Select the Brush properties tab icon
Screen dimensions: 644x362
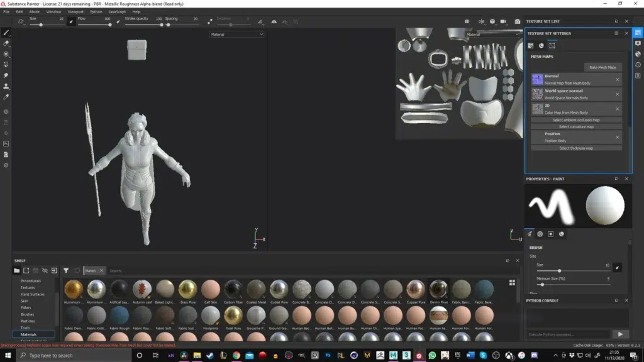[530, 234]
